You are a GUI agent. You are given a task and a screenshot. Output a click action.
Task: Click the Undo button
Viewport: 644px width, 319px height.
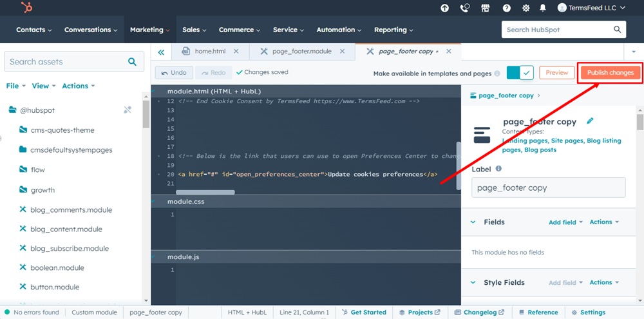pos(174,73)
